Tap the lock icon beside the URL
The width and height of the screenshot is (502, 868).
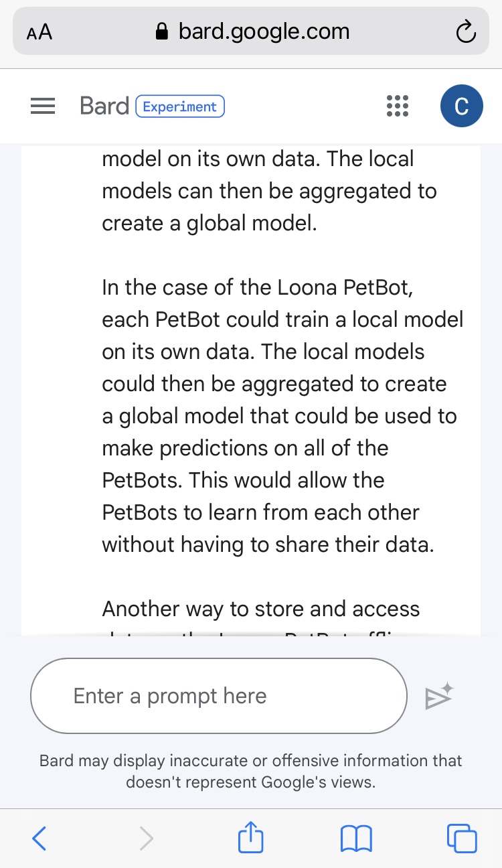tap(161, 31)
